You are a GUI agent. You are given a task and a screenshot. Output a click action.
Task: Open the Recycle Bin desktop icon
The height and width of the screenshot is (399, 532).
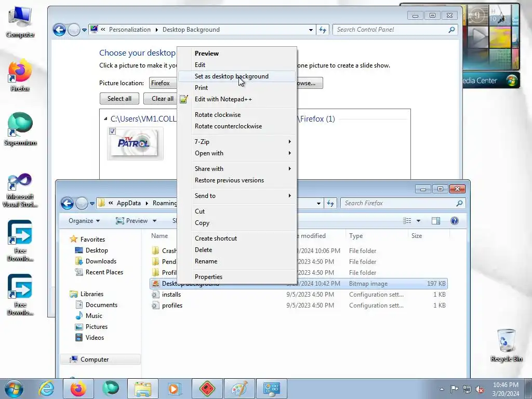(x=506, y=345)
